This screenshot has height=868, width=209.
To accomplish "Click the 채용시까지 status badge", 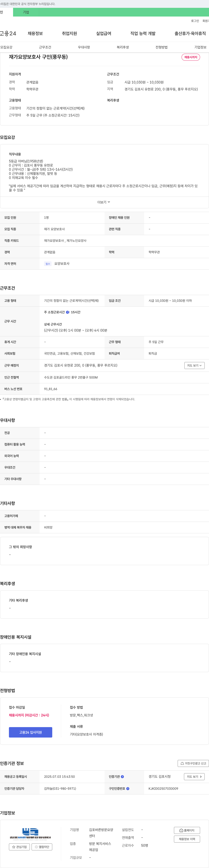I will pyautogui.click(x=191, y=57).
